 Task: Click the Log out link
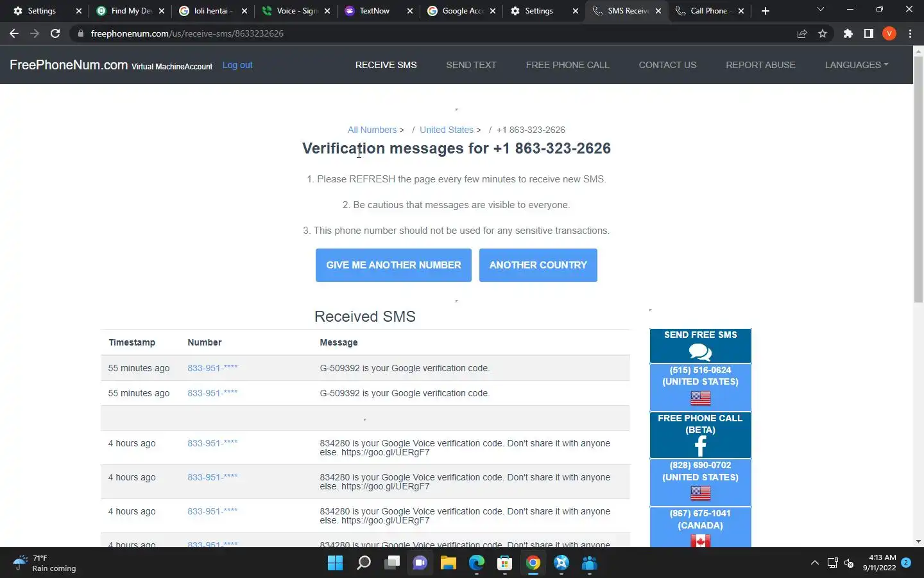(237, 65)
